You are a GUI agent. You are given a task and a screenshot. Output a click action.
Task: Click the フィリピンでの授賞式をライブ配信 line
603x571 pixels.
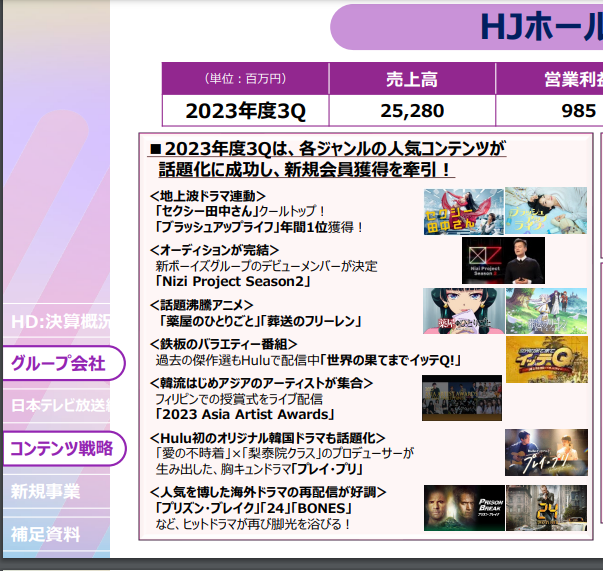tap(239, 399)
